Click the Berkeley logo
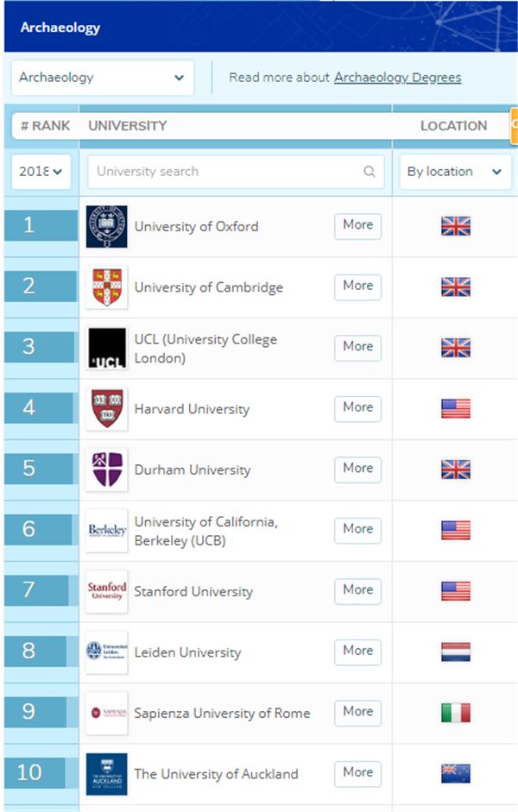 tap(107, 531)
